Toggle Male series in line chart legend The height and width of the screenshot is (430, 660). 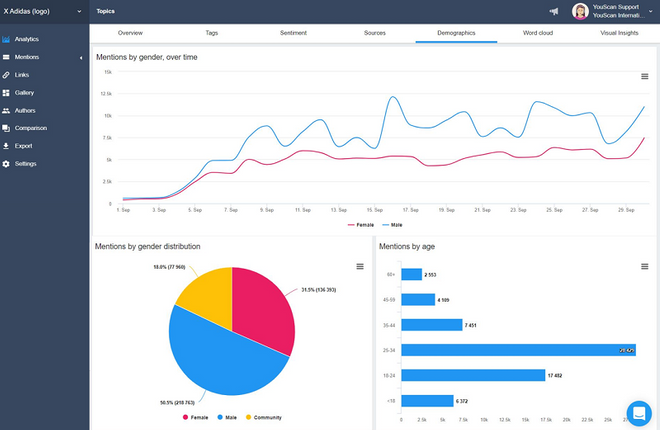coord(392,225)
